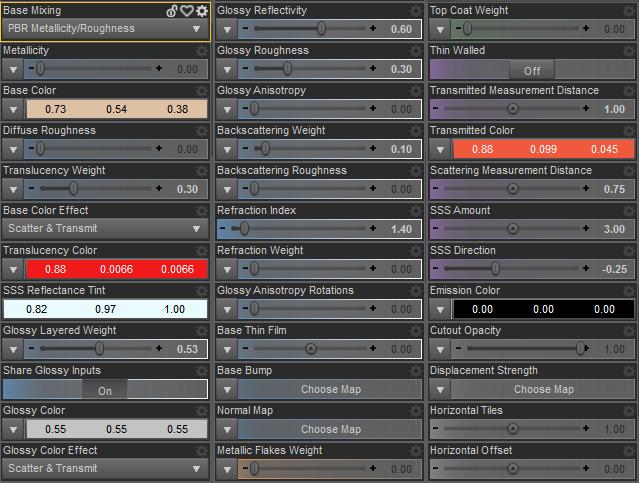
Task: Click the Backscattering Weight slider handle
Action: (x=265, y=148)
